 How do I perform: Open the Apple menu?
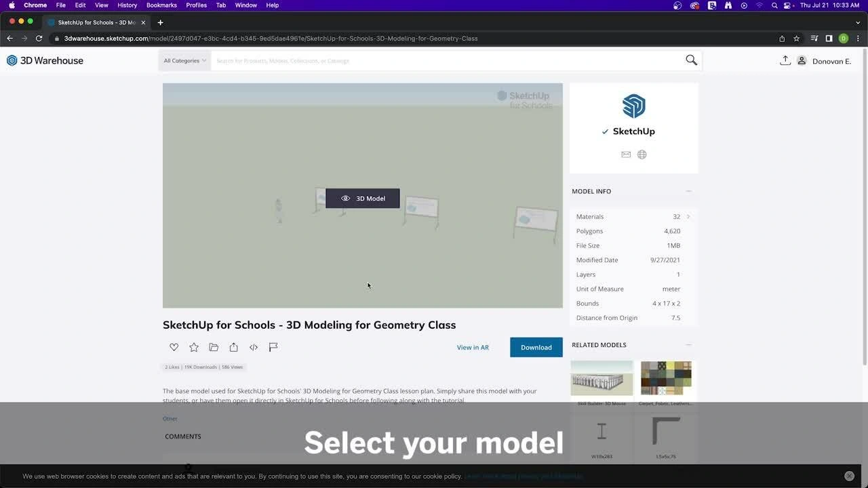click(12, 5)
